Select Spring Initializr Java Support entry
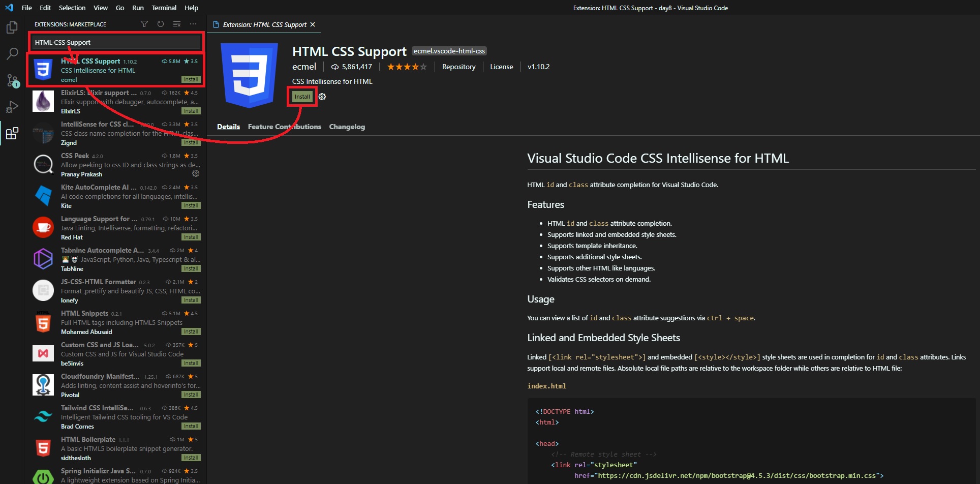980x484 pixels. (x=116, y=475)
